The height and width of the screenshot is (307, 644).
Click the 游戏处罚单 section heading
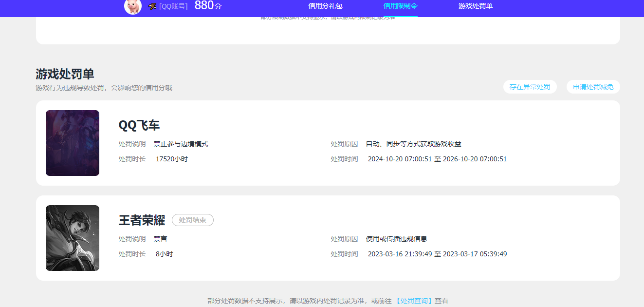65,74
